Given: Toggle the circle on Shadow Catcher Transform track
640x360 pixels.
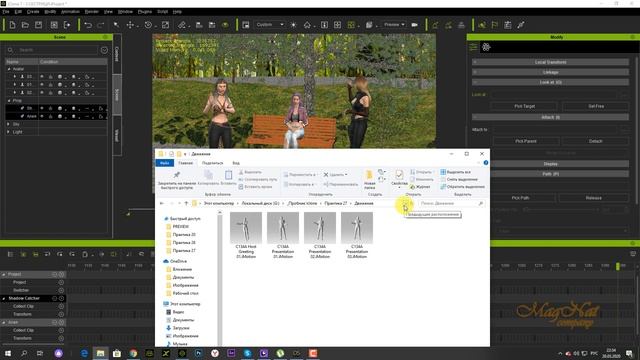Looking at the screenshot, I should (61, 314).
